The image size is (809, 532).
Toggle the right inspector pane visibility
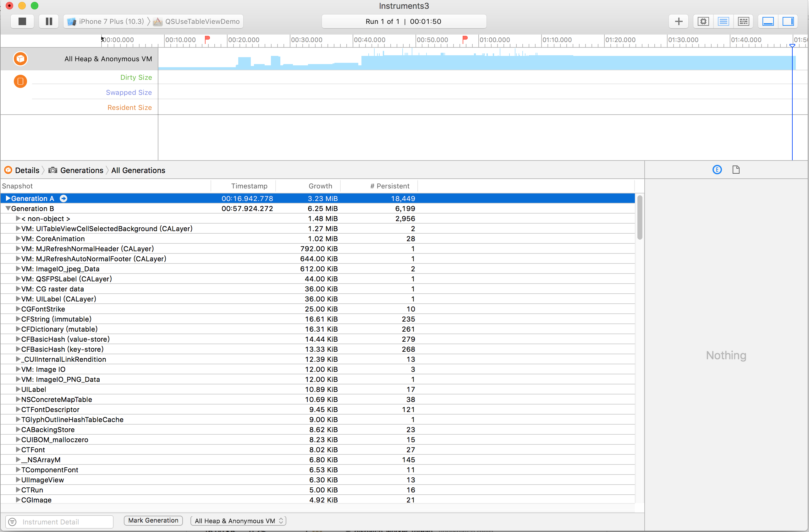[x=788, y=21]
